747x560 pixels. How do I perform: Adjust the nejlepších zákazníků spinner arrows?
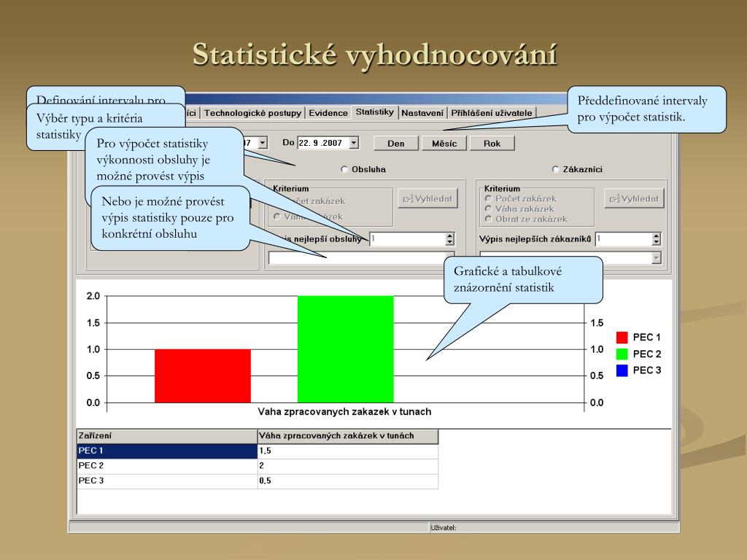(657, 238)
